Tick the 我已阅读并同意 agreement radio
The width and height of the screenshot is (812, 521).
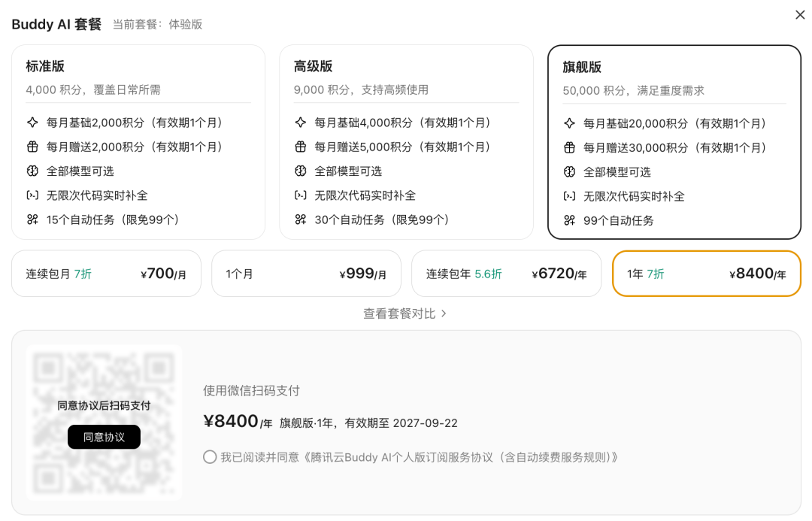[x=210, y=457]
